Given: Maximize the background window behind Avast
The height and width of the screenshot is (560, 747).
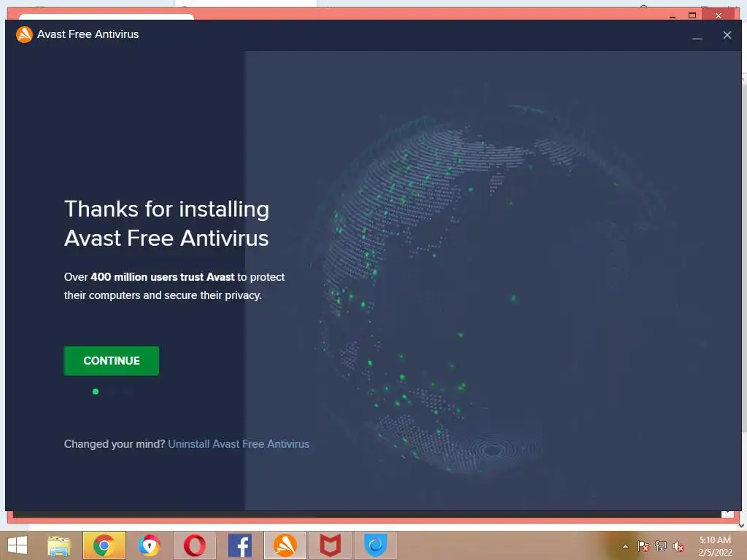Looking at the screenshot, I should point(692,16).
